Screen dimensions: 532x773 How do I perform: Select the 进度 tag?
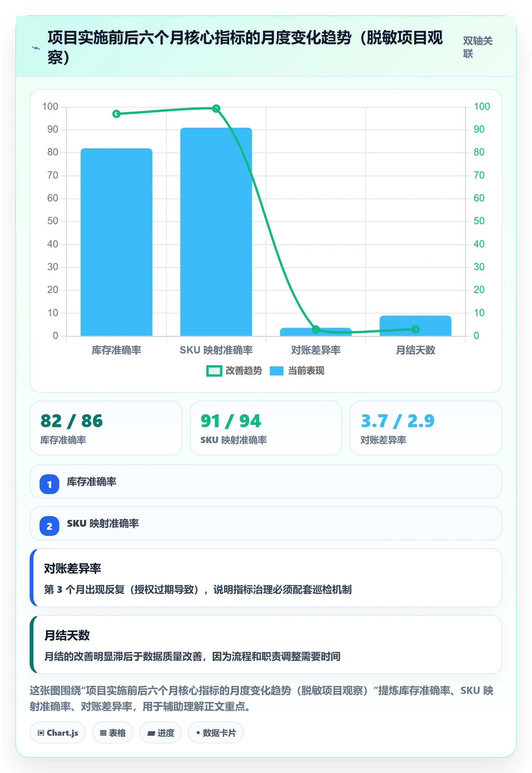click(x=160, y=732)
